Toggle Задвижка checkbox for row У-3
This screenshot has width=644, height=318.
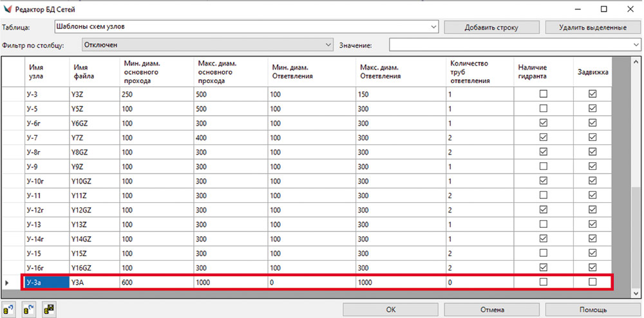tap(592, 94)
